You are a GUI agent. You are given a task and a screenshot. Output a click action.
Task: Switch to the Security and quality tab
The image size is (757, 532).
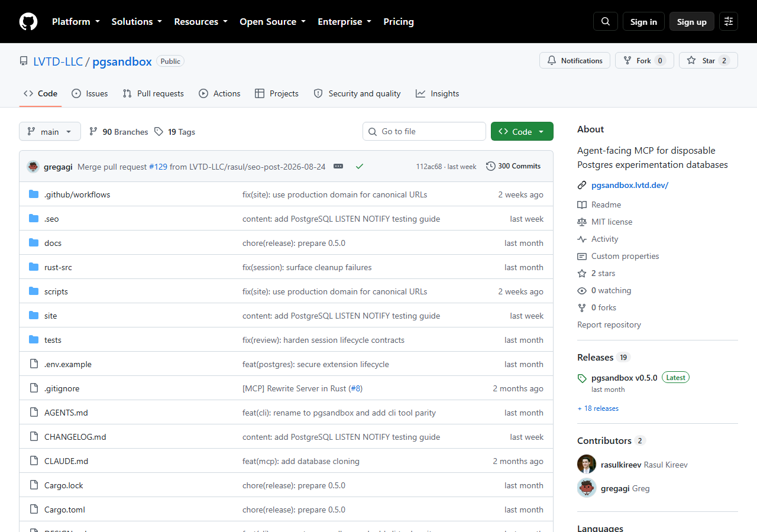pyautogui.click(x=357, y=93)
